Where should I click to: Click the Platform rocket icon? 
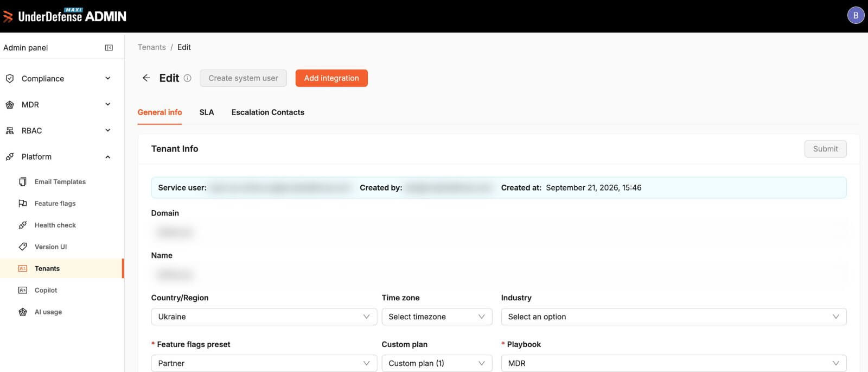[10, 157]
